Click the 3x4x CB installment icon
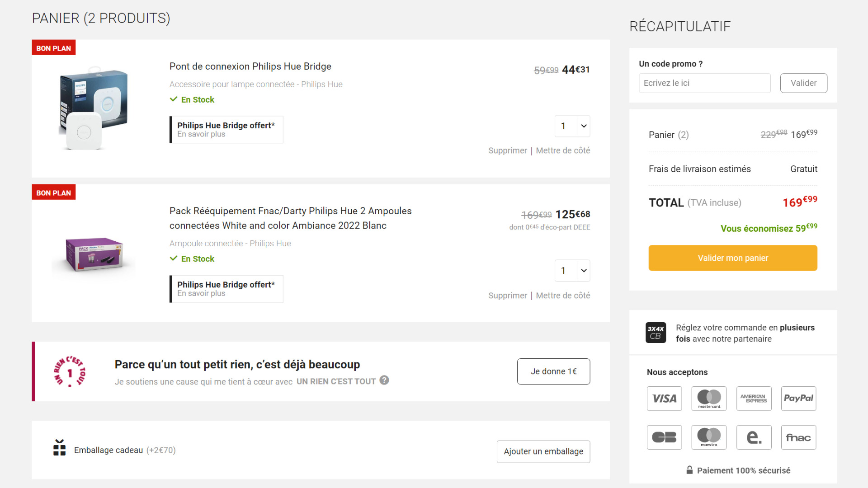 tap(656, 333)
